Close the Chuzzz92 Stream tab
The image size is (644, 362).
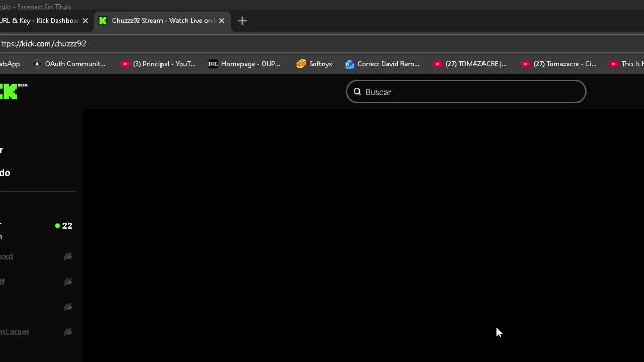pos(222,21)
